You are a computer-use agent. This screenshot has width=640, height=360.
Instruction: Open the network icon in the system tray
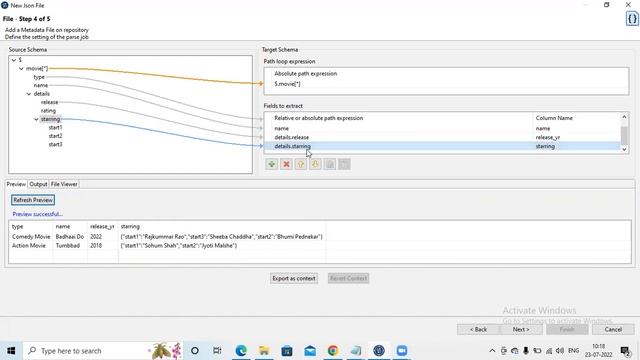(x=549, y=351)
